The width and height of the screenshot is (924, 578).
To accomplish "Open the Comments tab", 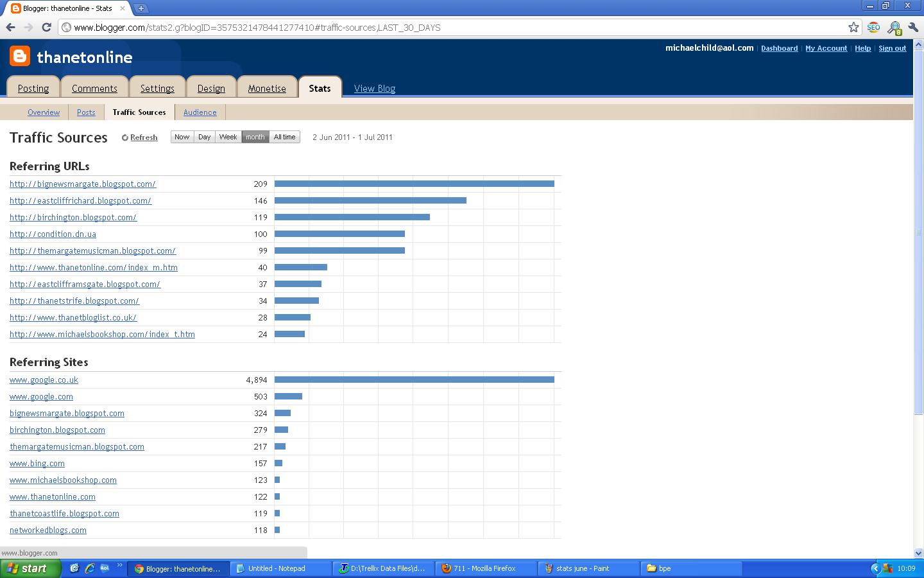I will click(94, 89).
